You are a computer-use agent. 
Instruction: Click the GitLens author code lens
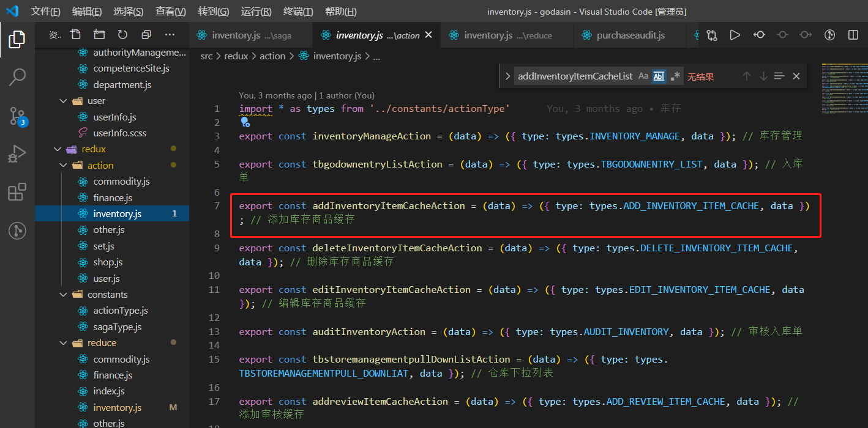click(x=307, y=95)
